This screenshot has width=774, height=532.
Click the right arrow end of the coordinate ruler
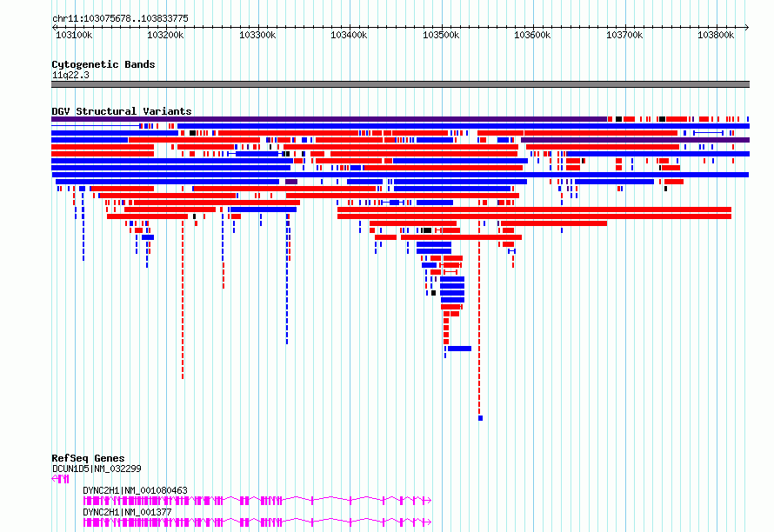coord(747,27)
